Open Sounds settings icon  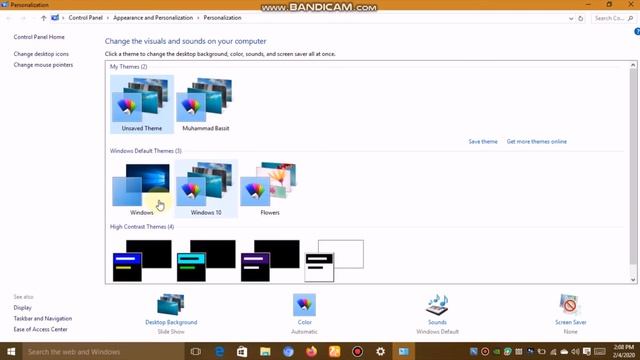[437, 304]
